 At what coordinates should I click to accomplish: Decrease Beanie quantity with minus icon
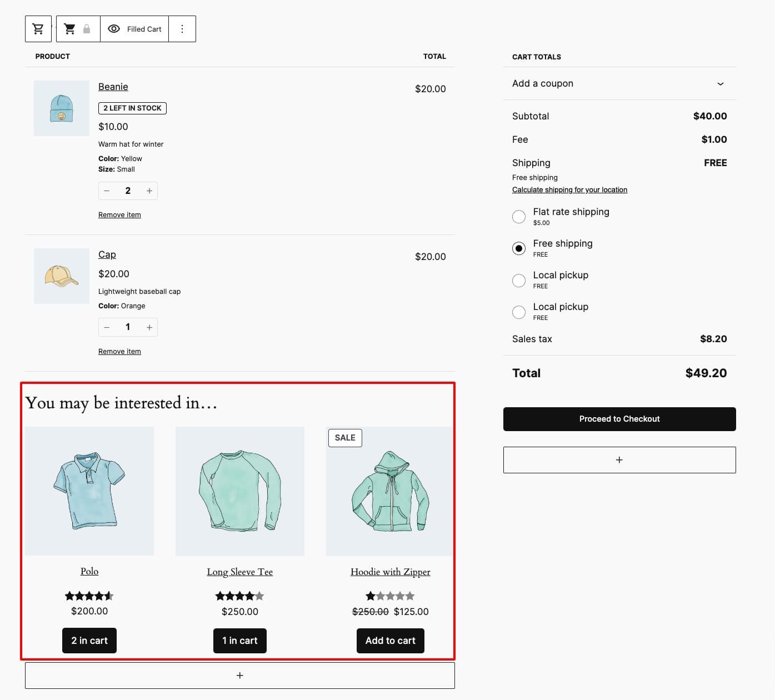[107, 191]
